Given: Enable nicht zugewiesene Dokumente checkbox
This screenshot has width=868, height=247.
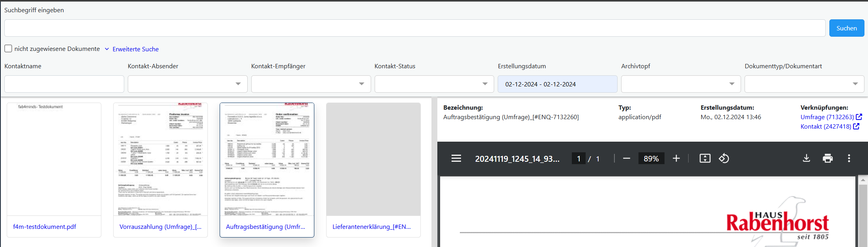Looking at the screenshot, I should 8,49.
